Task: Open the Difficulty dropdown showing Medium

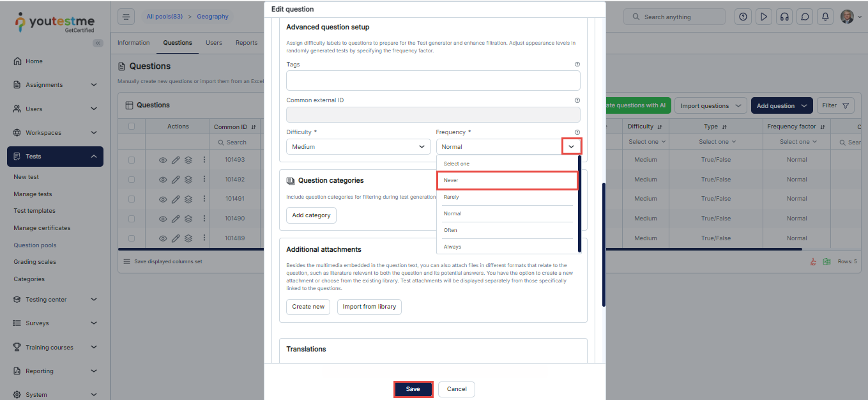Action: (x=358, y=147)
